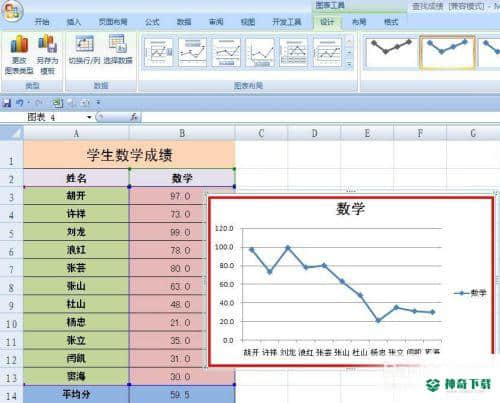This screenshot has width=500, height=403.
Task: Click the Office button logo
Action: click(x=12, y=11)
